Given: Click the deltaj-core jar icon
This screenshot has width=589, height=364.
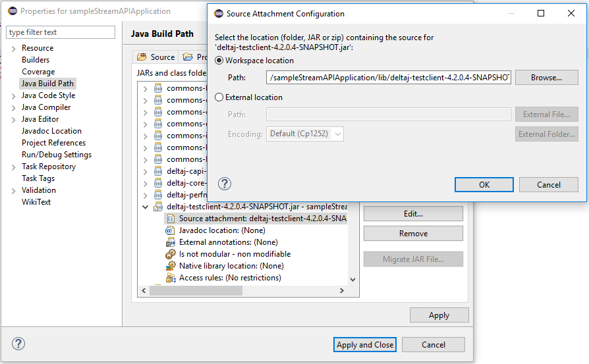Looking at the screenshot, I should pyautogui.click(x=158, y=183).
